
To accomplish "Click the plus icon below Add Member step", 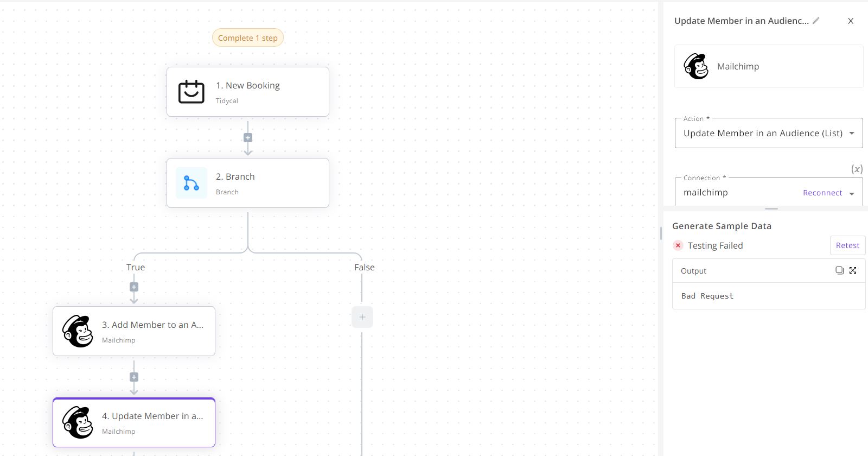I will 134,377.
